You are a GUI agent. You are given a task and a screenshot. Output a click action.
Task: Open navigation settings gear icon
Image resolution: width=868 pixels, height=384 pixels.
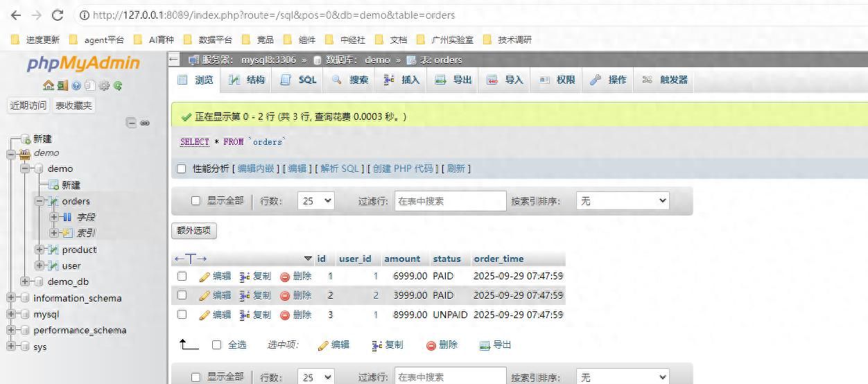(104, 85)
